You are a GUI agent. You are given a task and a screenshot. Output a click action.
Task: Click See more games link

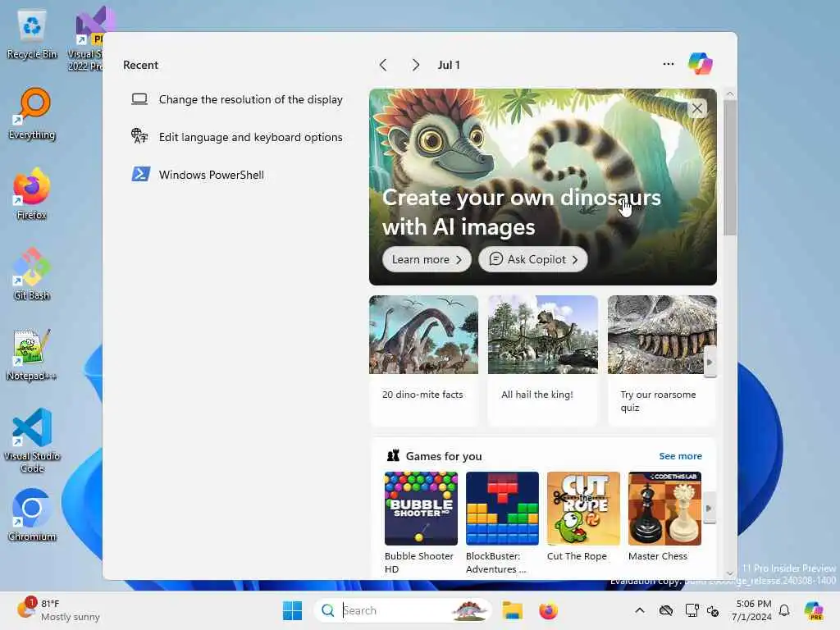coord(680,456)
